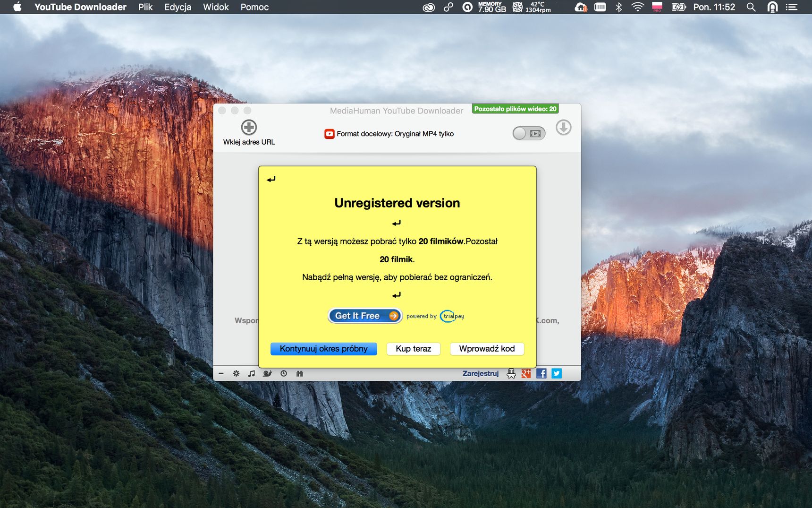Click the Get It Free button
Viewport: 812px width, 508px height.
pos(365,316)
